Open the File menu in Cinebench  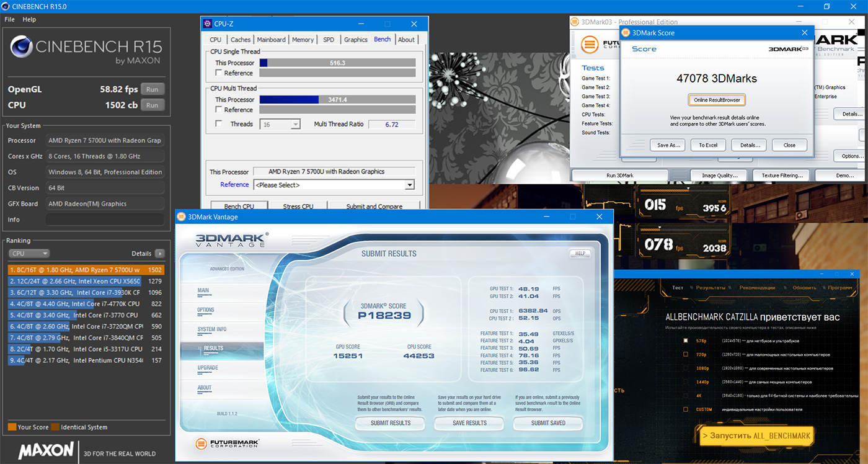(9, 19)
